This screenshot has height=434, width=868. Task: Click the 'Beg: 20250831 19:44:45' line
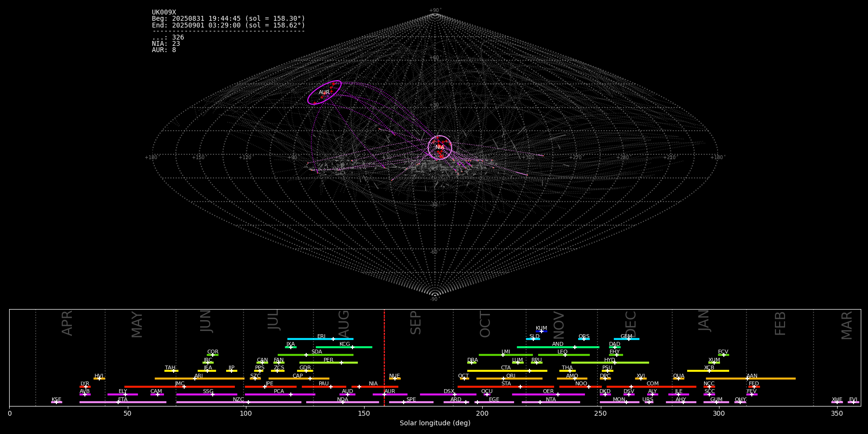point(229,19)
